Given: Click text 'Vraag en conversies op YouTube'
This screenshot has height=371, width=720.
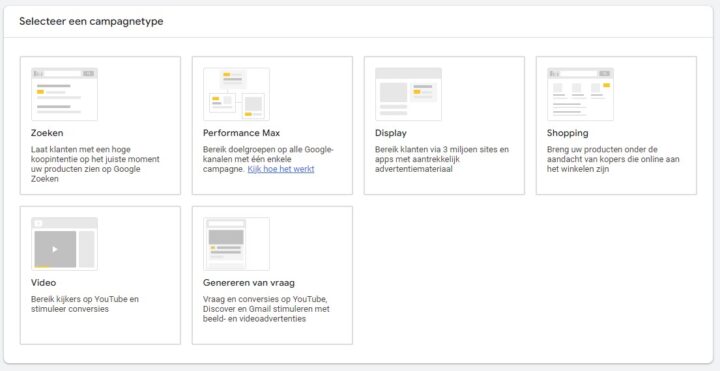Looking at the screenshot, I should [x=266, y=309].
